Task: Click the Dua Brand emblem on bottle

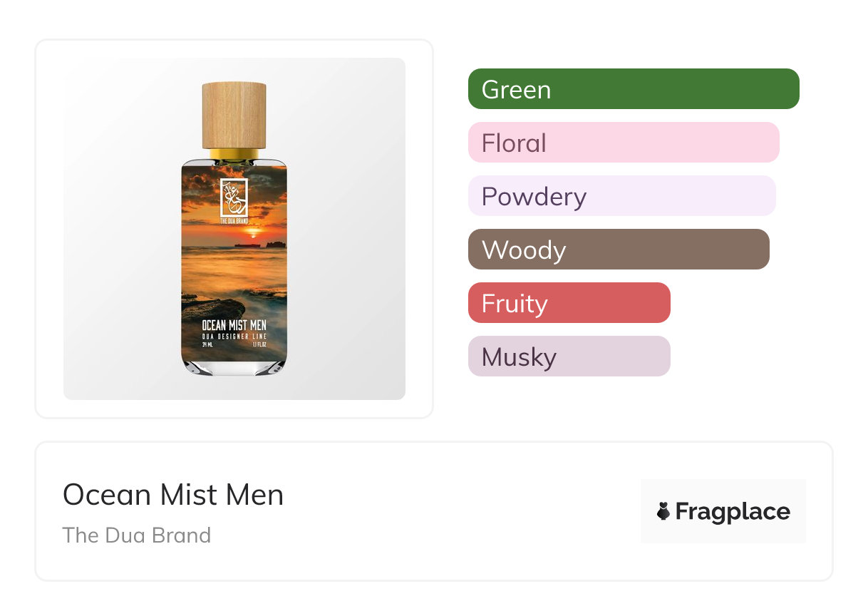Action: click(234, 198)
